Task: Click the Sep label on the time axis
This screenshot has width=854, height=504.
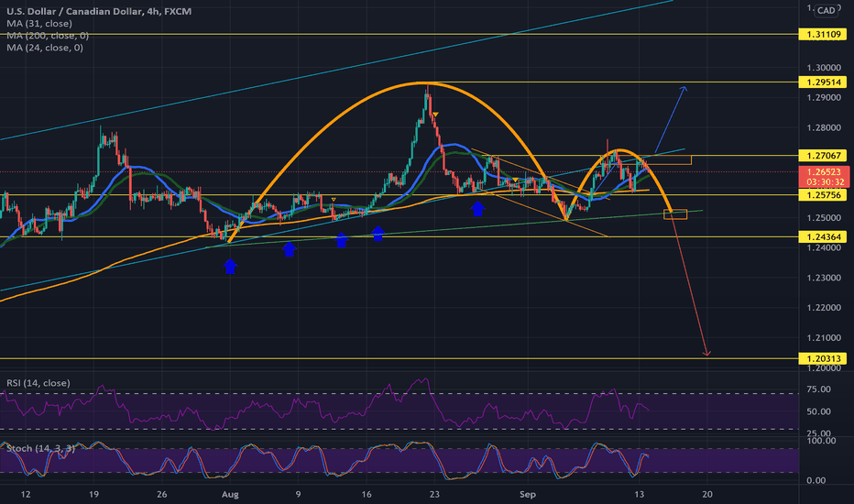Action: [527, 495]
